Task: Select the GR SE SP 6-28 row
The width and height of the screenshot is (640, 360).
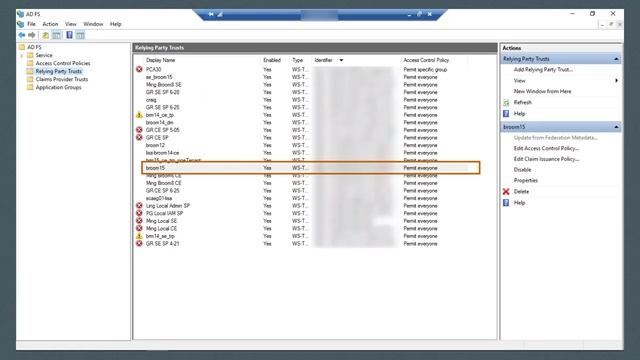Action: (x=162, y=92)
